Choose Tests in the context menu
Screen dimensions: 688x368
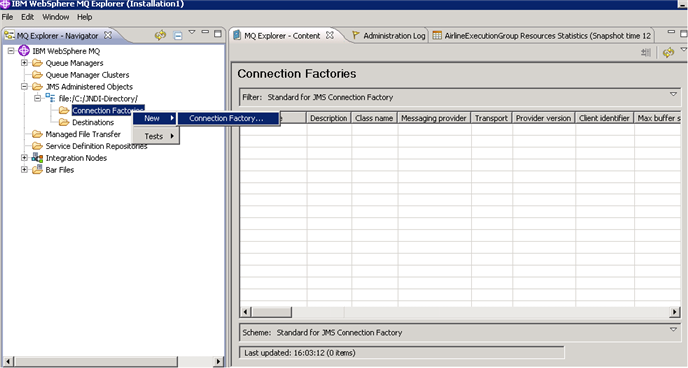[156, 136]
